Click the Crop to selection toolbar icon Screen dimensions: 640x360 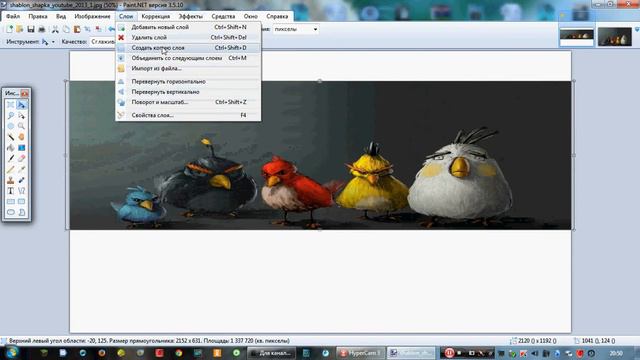pos(87,29)
